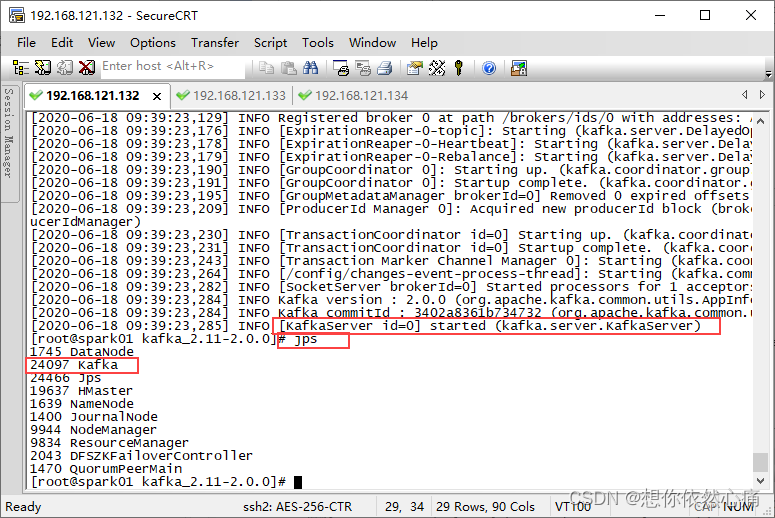Image resolution: width=775 pixels, height=518 pixels.
Task: Open the Edit menu
Action: tap(62, 43)
